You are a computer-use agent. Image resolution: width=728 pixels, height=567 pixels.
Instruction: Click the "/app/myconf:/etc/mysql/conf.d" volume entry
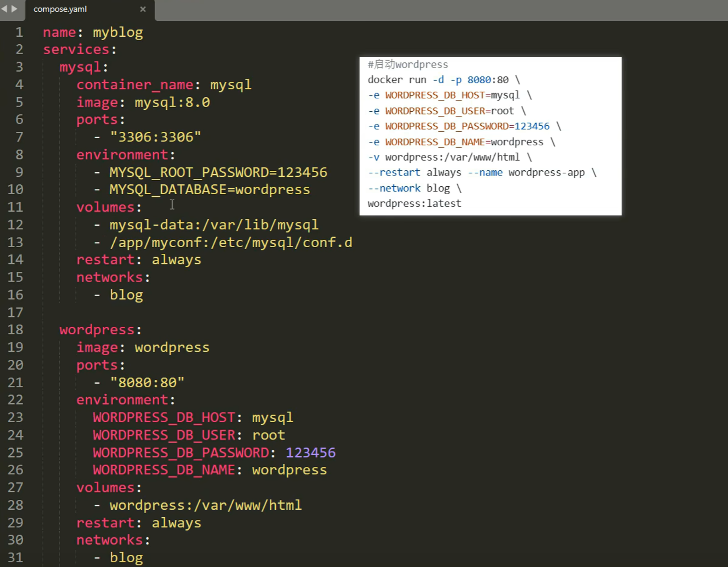click(x=231, y=243)
